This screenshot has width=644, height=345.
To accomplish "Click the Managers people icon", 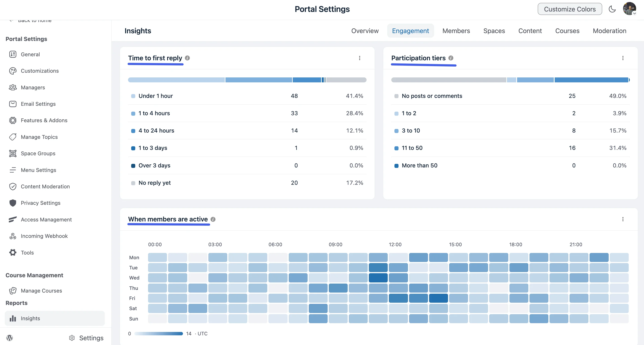I will 13,87.
